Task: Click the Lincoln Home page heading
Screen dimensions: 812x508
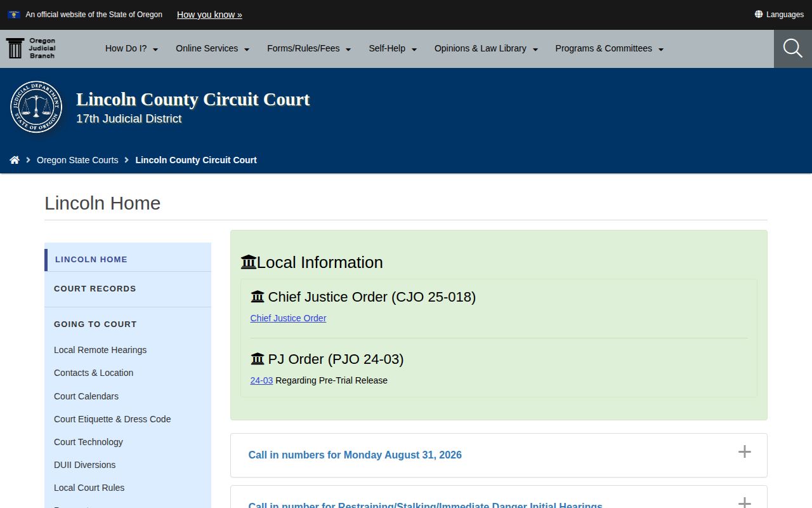Action: (x=103, y=203)
